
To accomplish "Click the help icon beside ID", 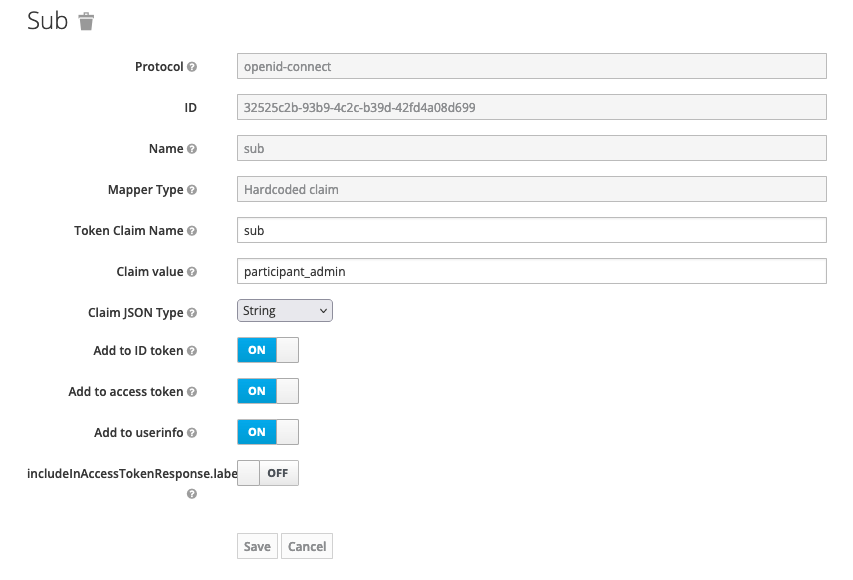I will (190, 107).
